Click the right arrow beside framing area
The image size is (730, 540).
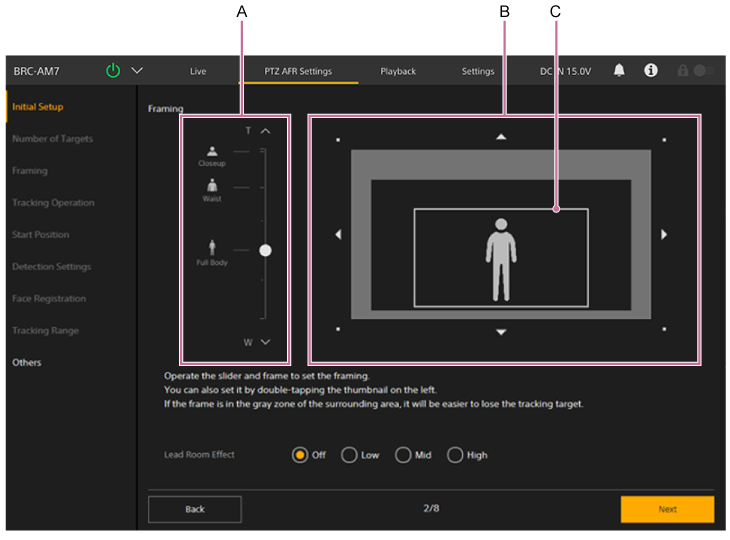pyautogui.click(x=664, y=234)
